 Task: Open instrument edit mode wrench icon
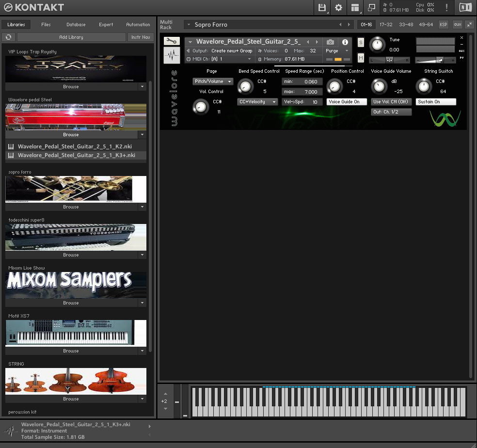[x=172, y=41]
